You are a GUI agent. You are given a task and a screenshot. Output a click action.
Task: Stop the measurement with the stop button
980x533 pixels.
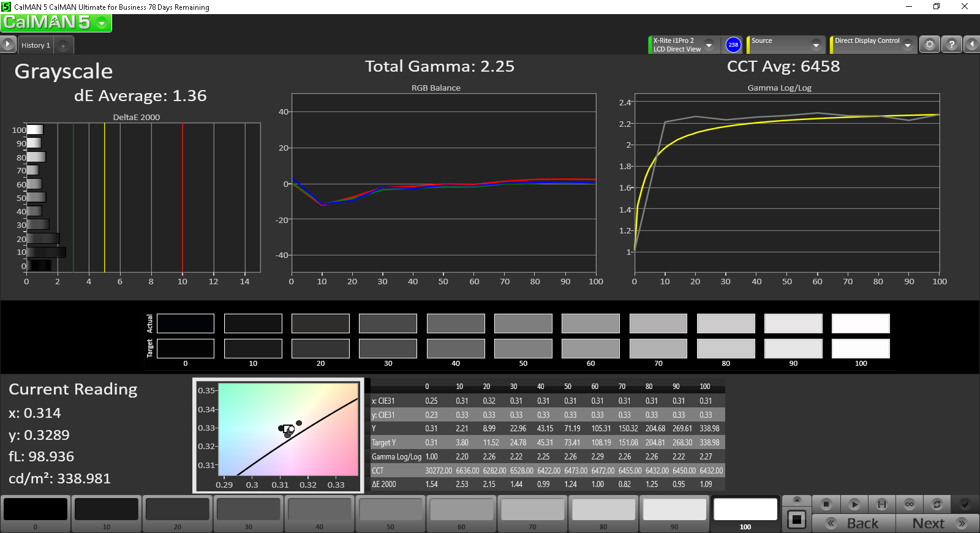coord(826,504)
